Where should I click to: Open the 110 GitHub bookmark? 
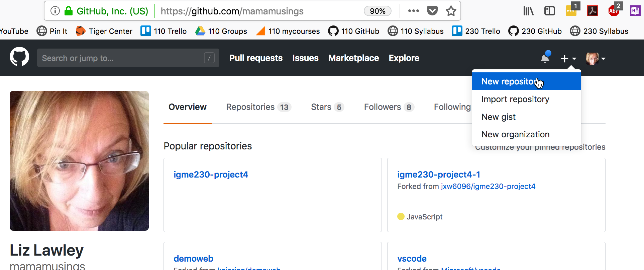[353, 31]
